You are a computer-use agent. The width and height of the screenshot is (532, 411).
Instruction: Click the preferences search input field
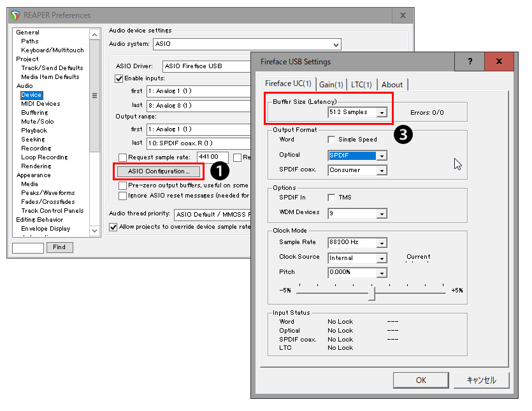tap(28, 247)
